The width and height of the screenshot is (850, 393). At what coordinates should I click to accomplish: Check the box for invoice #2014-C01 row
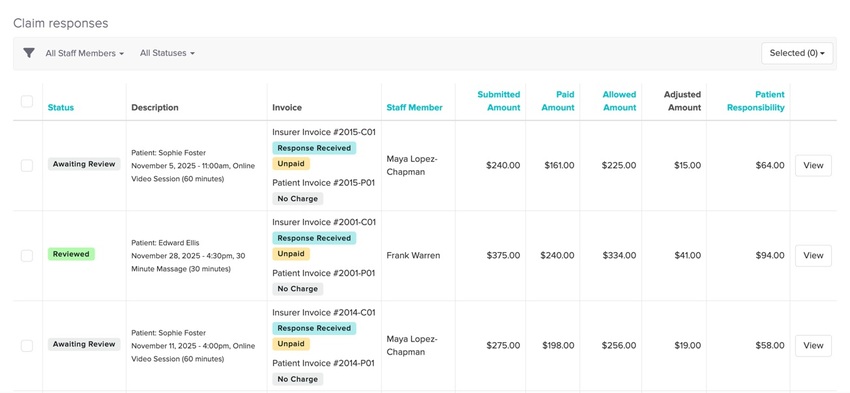click(27, 345)
